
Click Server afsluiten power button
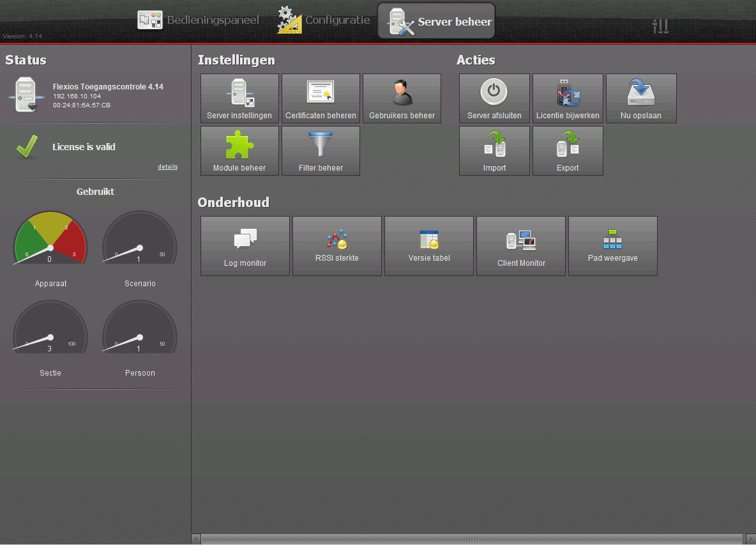(x=494, y=98)
